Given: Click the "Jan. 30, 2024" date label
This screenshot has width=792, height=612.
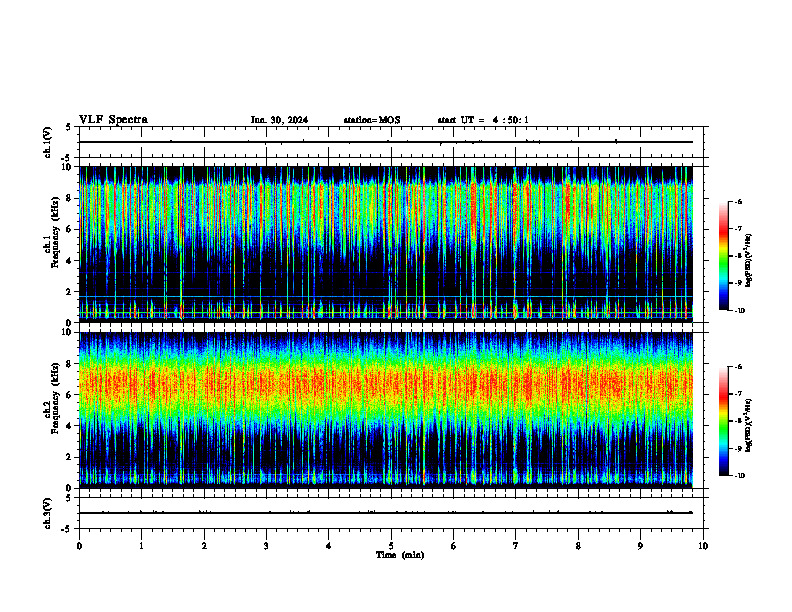Looking at the screenshot, I should [x=279, y=120].
